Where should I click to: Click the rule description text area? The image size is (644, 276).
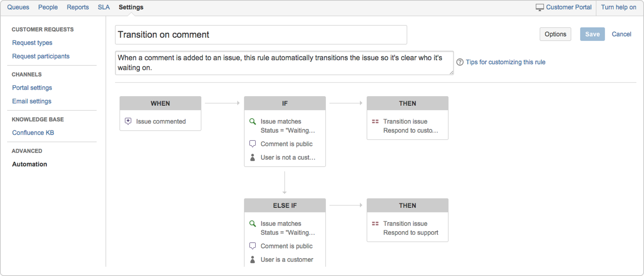pos(284,63)
